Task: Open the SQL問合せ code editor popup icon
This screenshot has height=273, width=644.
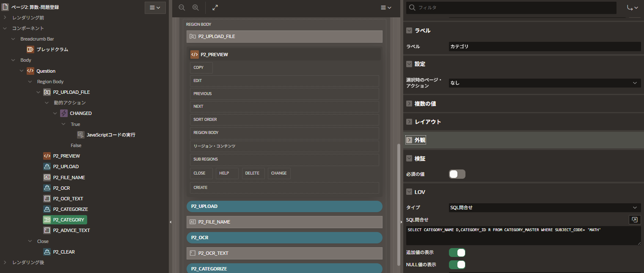Action: coord(635,220)
